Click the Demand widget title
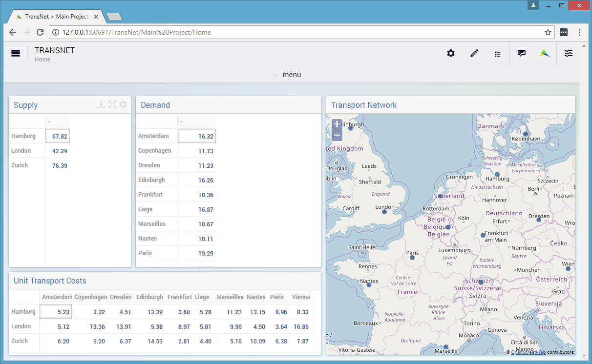Image resolution: width=592 pixels, height=364 pixels. [x=155, y=105]
